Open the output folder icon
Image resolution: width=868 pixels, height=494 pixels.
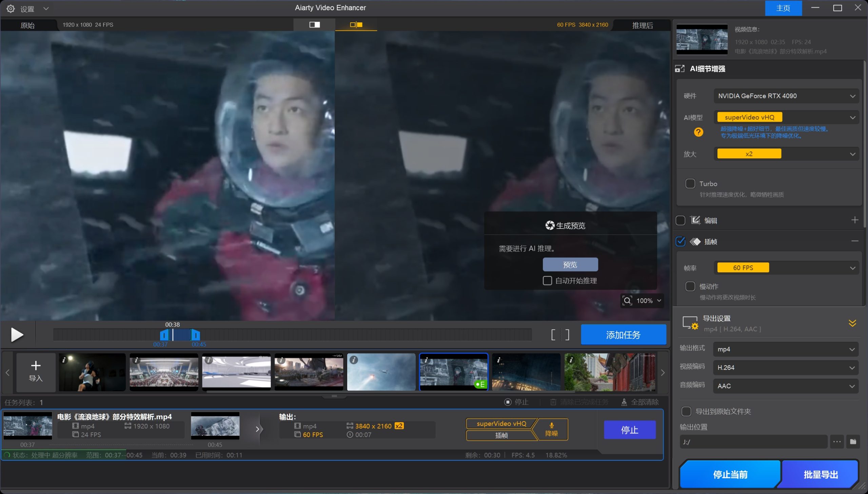point(853,442)
